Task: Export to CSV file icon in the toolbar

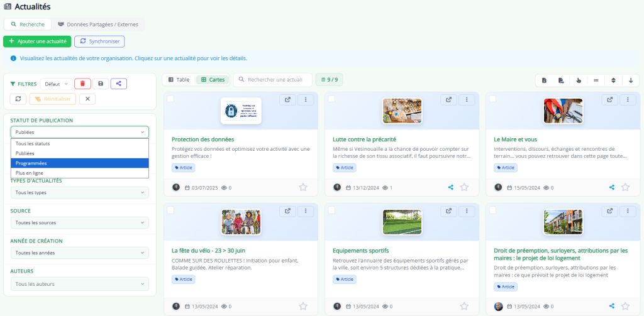Action: pos(561,80)
